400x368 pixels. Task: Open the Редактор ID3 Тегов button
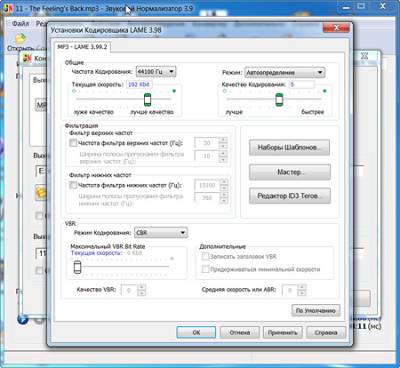coord(290,196)
